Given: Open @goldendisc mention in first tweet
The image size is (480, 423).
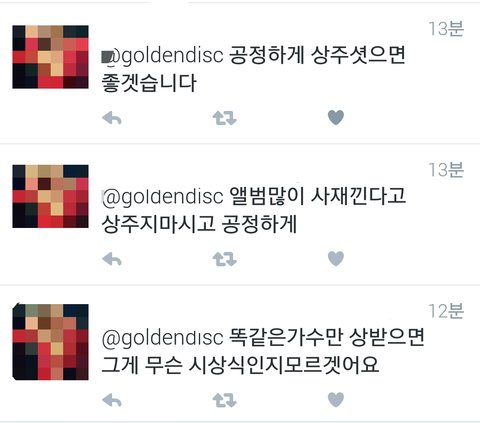Looking at the screenshot, I should [x=162, y=56].
